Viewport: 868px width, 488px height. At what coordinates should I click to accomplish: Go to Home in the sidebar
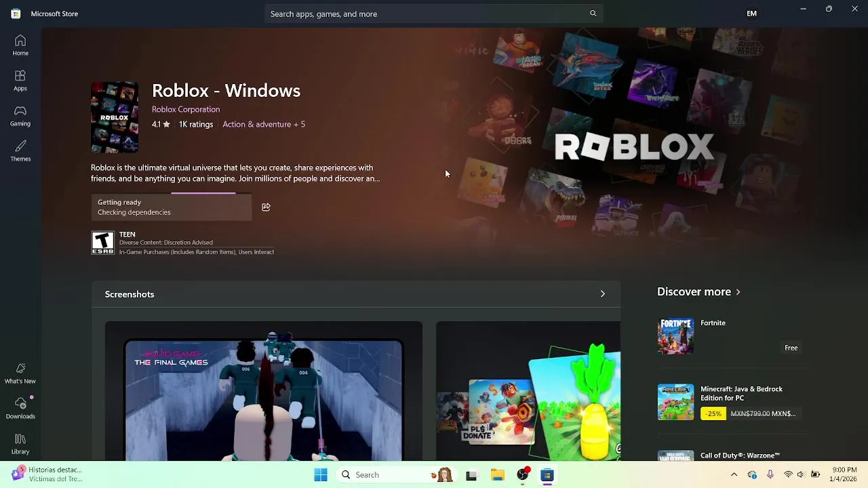20,45
